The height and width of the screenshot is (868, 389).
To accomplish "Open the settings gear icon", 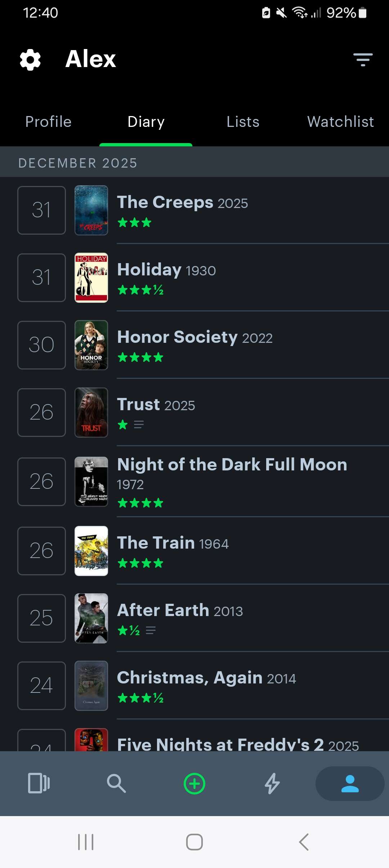I will [30, 59].
